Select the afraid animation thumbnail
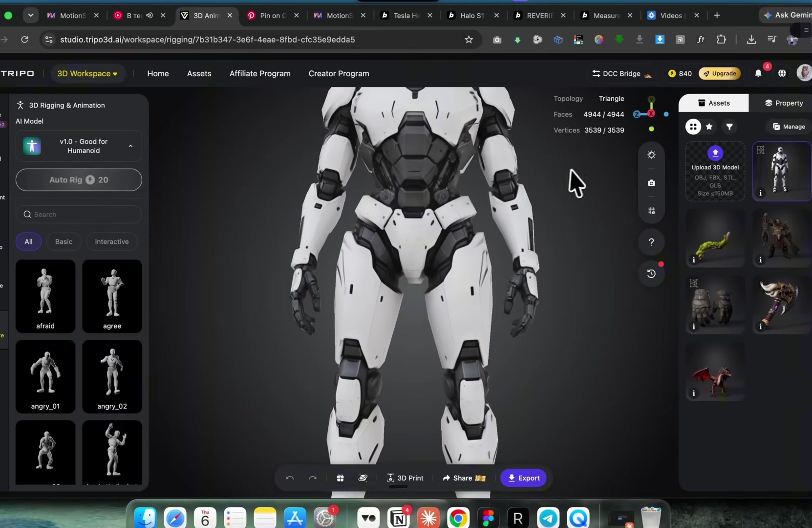 (x=45, y=296)
